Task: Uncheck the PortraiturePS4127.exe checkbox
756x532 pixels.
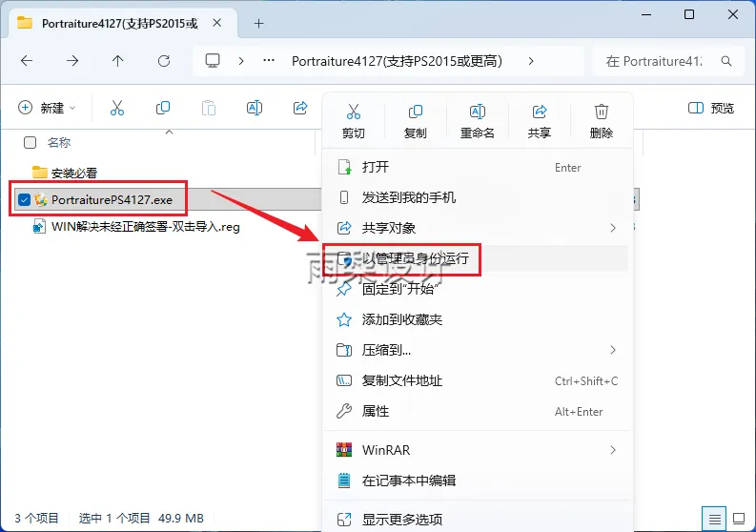Action: [x=24, y=199]
